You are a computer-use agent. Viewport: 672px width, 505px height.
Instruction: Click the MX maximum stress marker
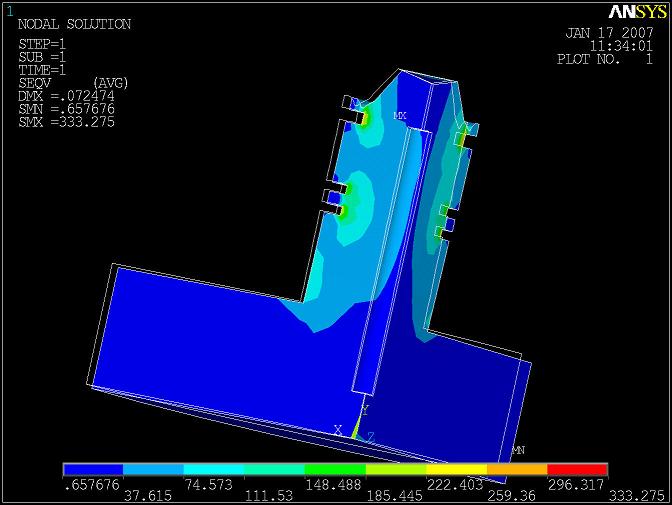coord(399,115)
